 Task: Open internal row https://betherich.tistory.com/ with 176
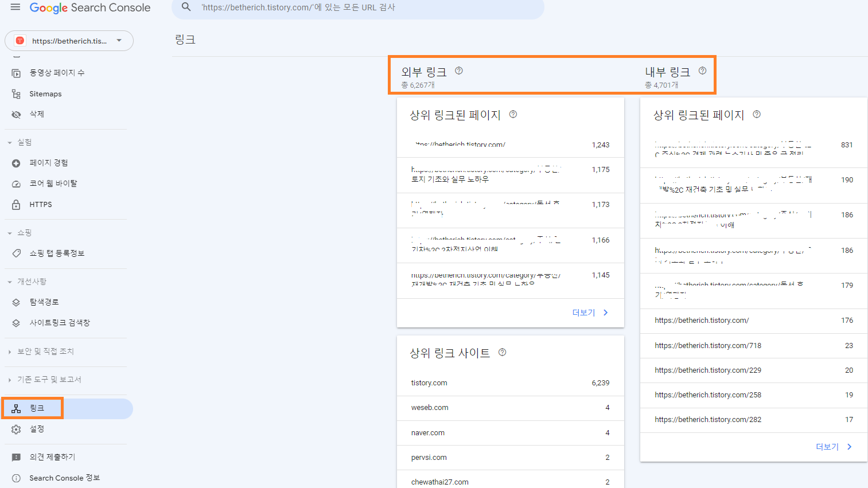(x=754, y=321)
